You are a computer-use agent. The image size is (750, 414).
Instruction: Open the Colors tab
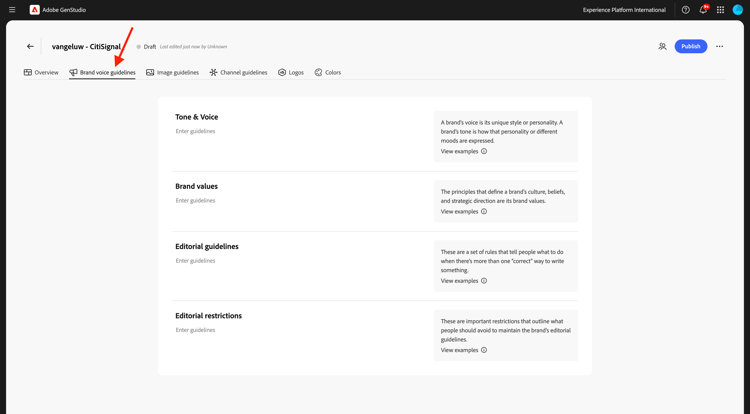point(328,72)
